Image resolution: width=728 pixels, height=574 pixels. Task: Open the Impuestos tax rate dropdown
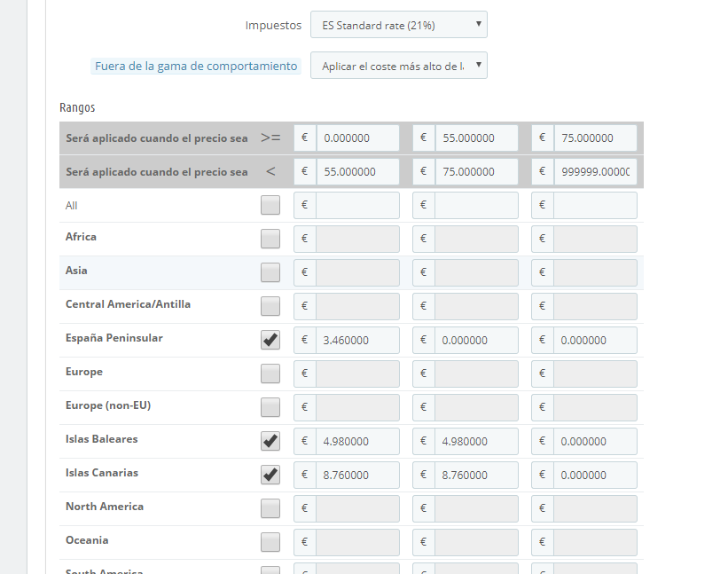pyautogui.click(x=398, y=25)
